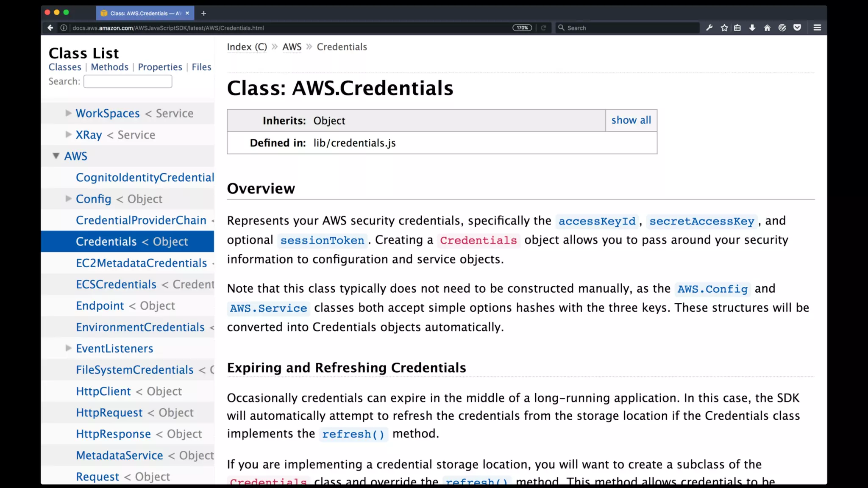
Task: Open the Endpoint class link
Action: click(100, 306)
